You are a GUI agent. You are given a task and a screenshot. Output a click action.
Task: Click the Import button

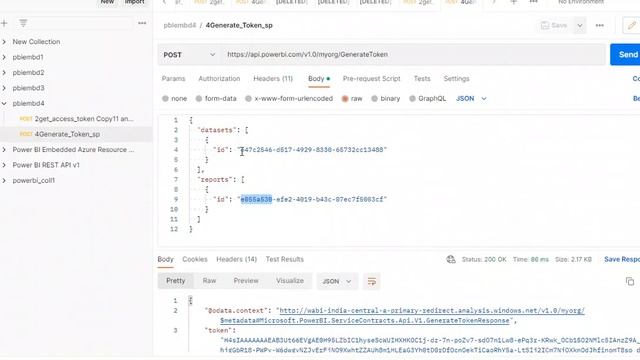pyautogui.click(x=134, y=2)
